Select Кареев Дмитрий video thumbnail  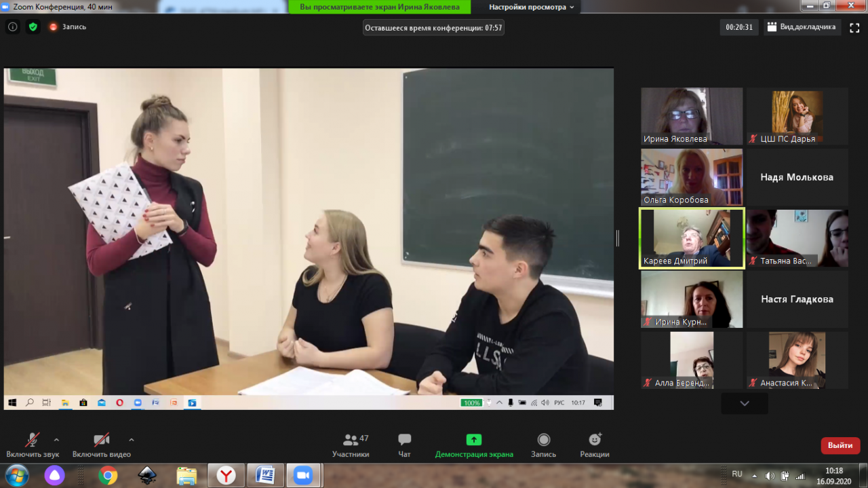coord(692,238)
